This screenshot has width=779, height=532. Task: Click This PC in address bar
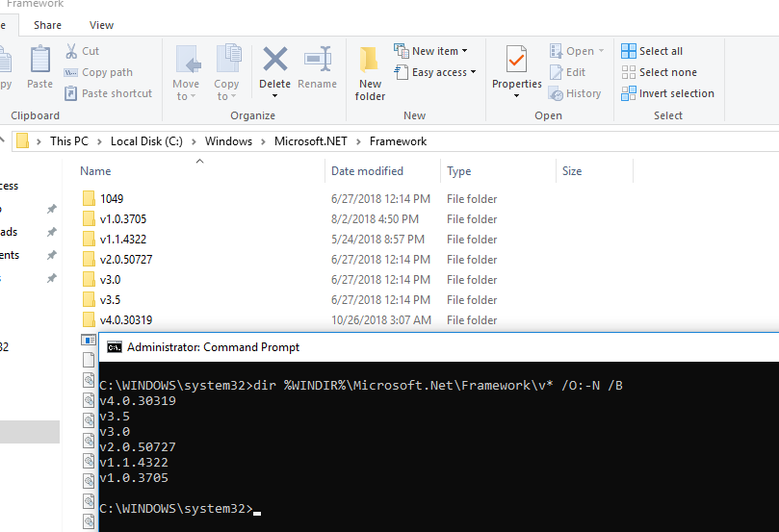69,141
